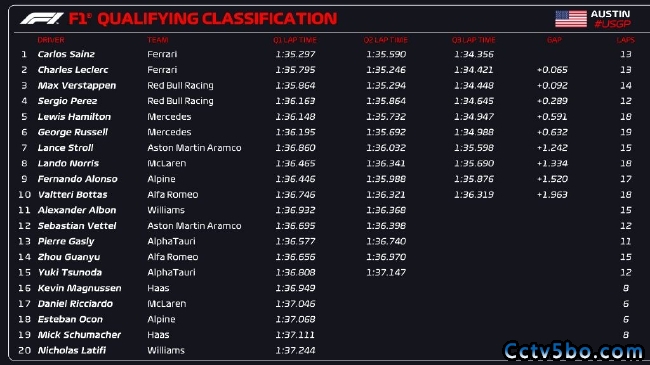The width and height of the screenshot is (650, 365).
Task: Click the AUSTIN location label
Action: click(611, 14)
